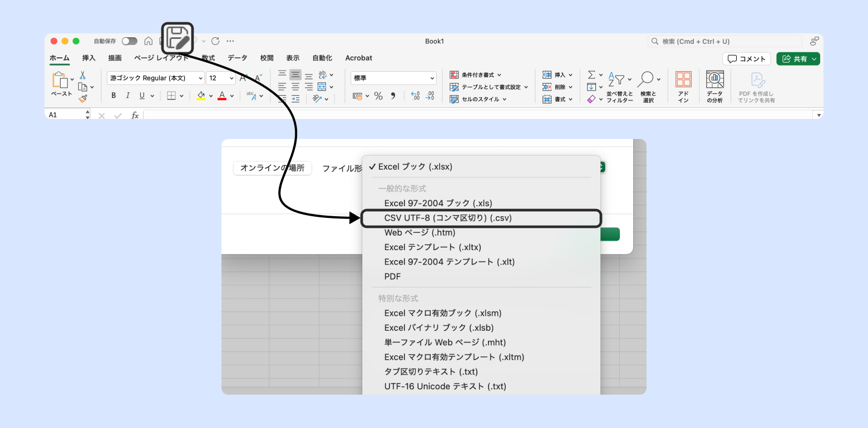Toggle Italic formatting

[x=128, y=96]
